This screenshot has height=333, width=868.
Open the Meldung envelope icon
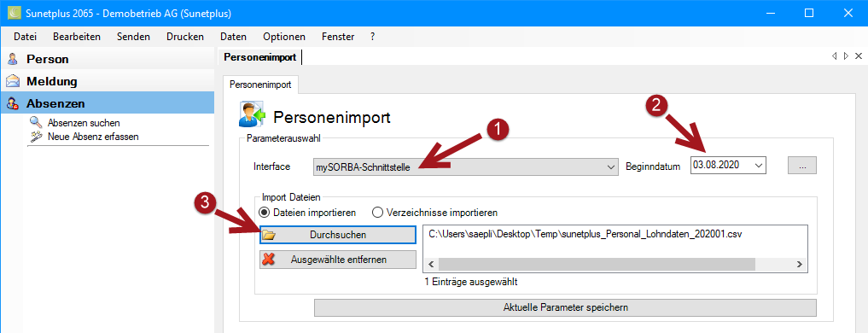pyautogui.click(x=12, y=81)
